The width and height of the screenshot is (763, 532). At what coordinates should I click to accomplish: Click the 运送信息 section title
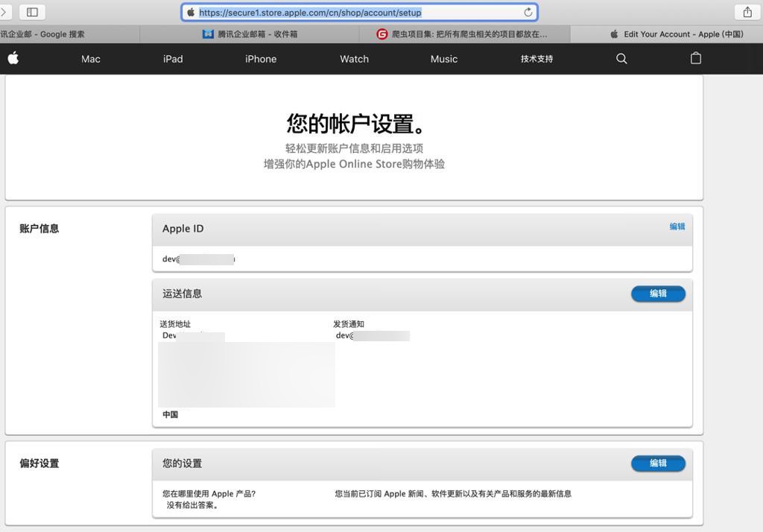(x=182, y=294)
